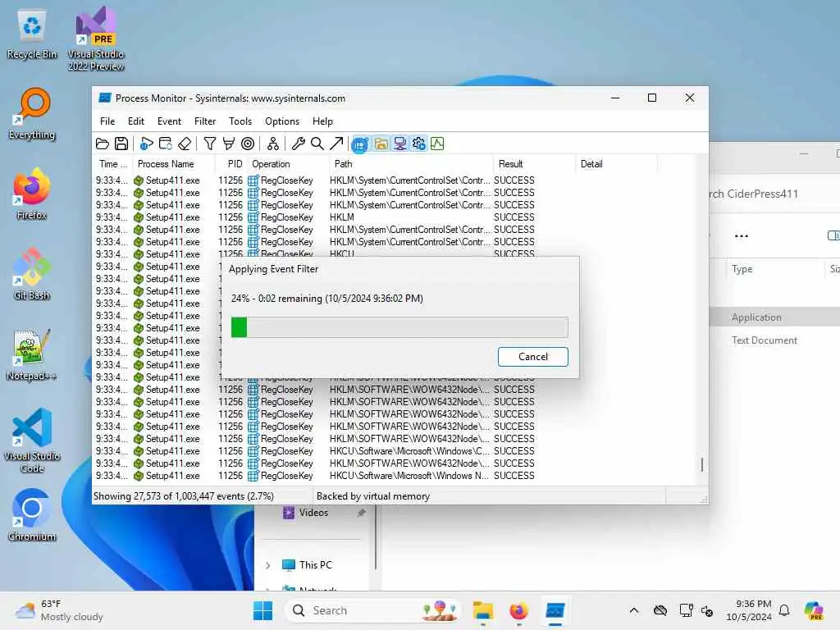
Task: Click the Include Process From Window target icon
Action: [x=248, y=144]
